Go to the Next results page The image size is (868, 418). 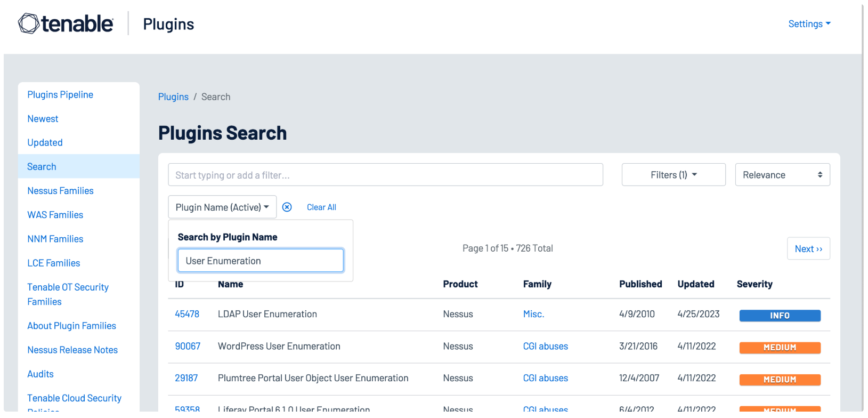click(x=808, y=249)
